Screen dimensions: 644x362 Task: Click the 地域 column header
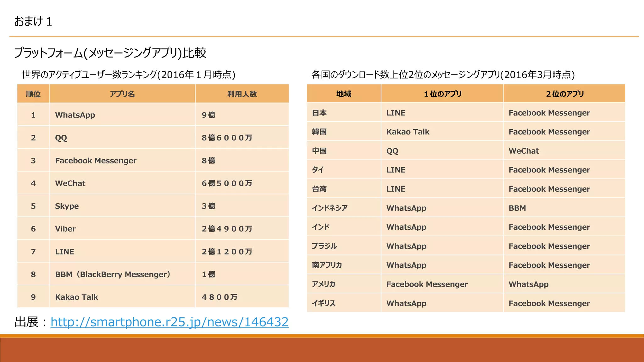tap(344, 94)
